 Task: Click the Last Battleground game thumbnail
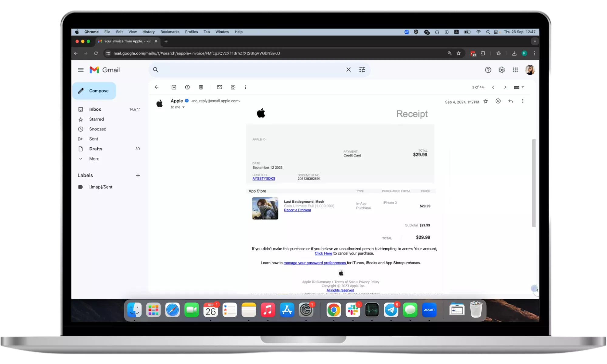pos(265,208)
